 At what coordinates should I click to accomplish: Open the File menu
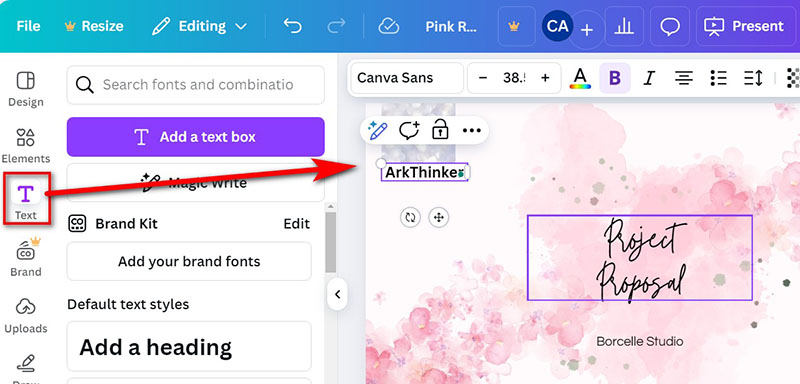(x=28, y=26)
